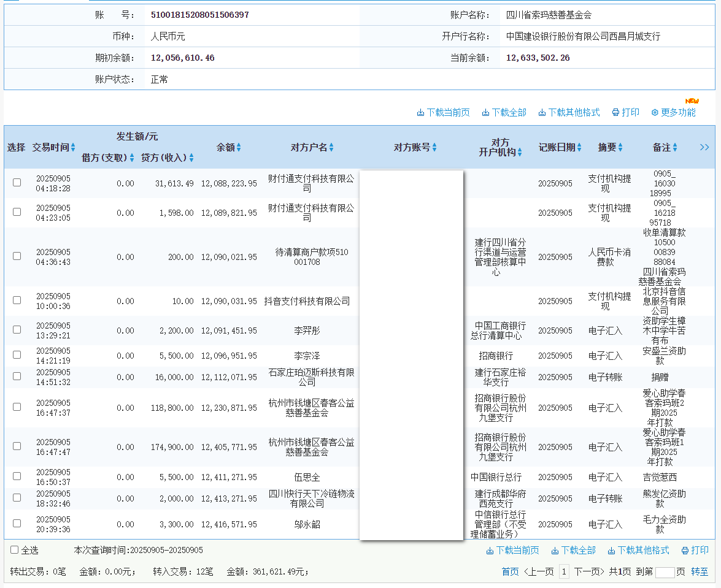
Task: Click the top 下载全部 download icon
Action: pos(485,113)
